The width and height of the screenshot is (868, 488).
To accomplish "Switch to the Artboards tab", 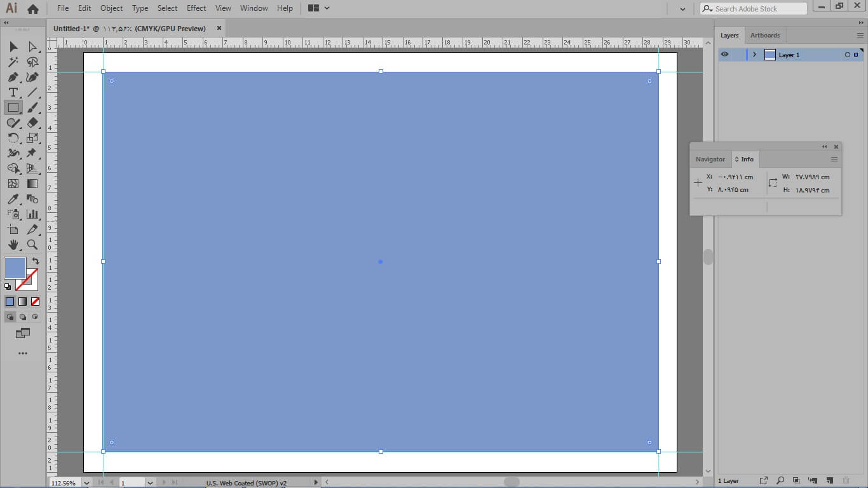I will tap(764, 36).
